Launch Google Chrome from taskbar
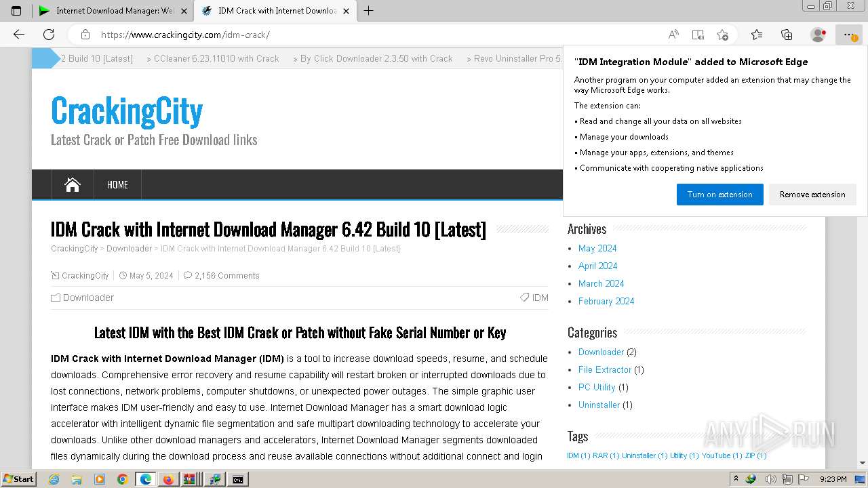The image size is (868, 488). click(123, 479)
